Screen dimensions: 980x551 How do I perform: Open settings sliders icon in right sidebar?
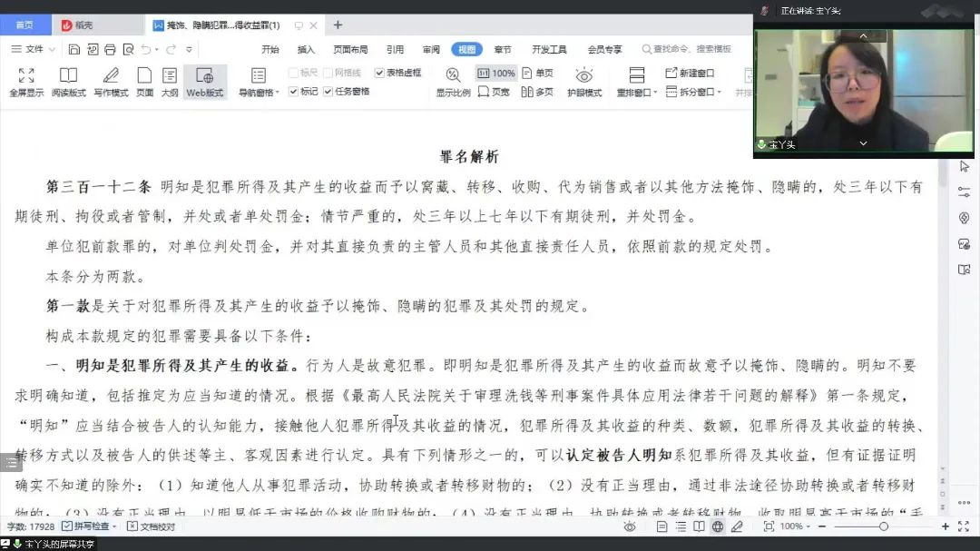[965, 192]
